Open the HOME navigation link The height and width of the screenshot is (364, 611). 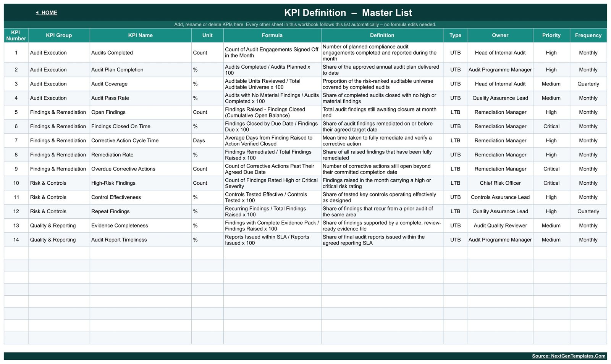pos(46,13)
